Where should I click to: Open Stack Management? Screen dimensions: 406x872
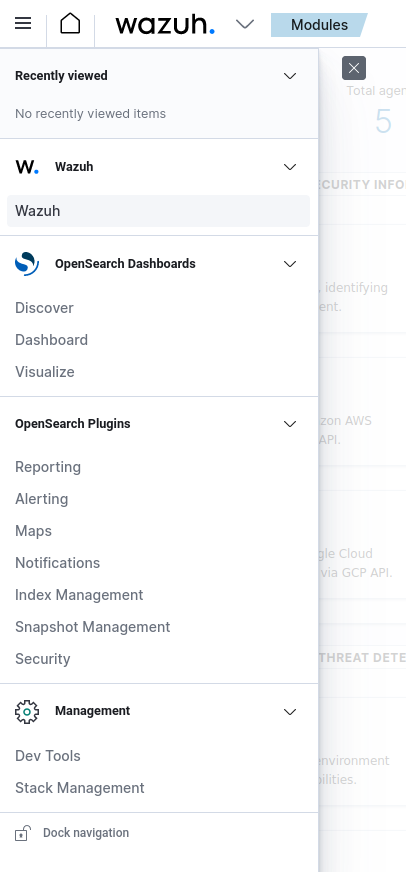80,788
